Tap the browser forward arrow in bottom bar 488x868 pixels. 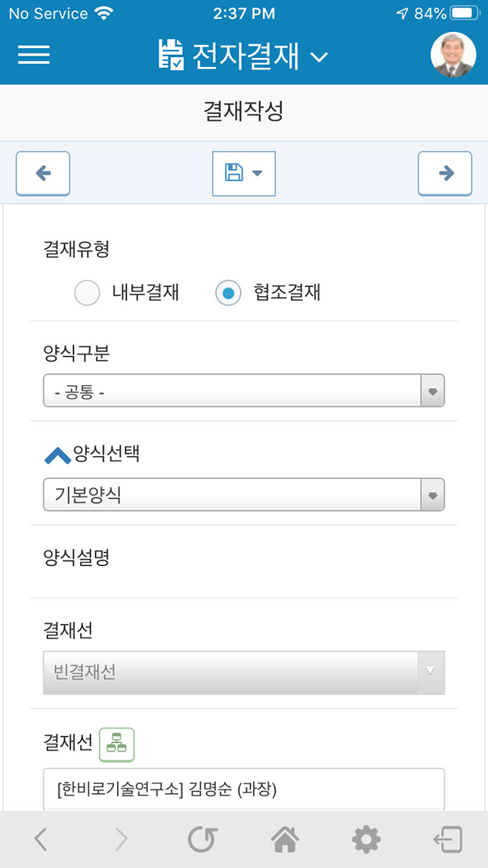tap(121, 840)
